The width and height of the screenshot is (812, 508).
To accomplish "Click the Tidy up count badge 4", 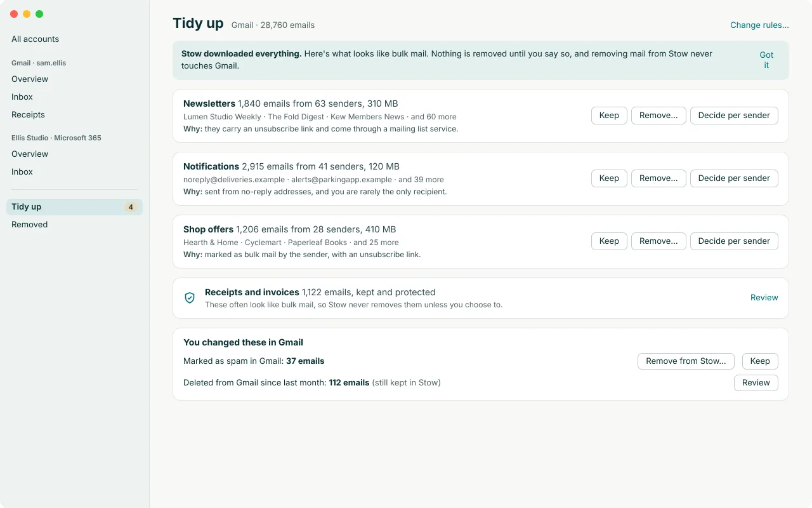I will 131,207.
